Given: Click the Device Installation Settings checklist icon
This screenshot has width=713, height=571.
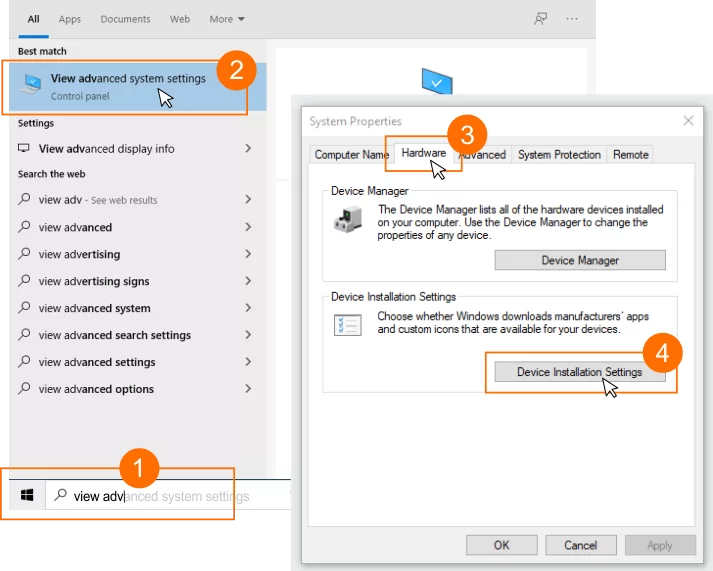Looking at the screenshot, I should pyautogui.click(x=348, y=325).
